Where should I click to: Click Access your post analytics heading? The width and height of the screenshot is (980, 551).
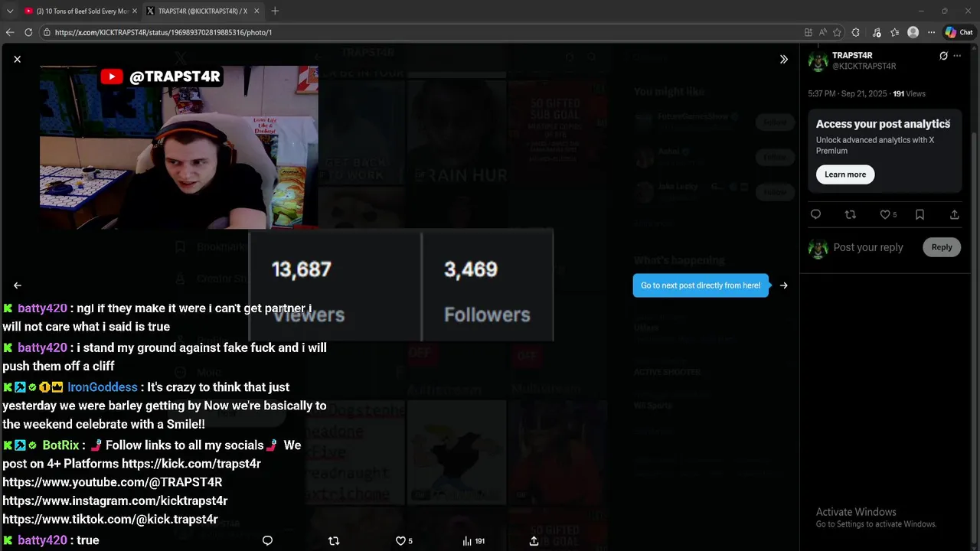pyautogui.click(x=883, y=124)
